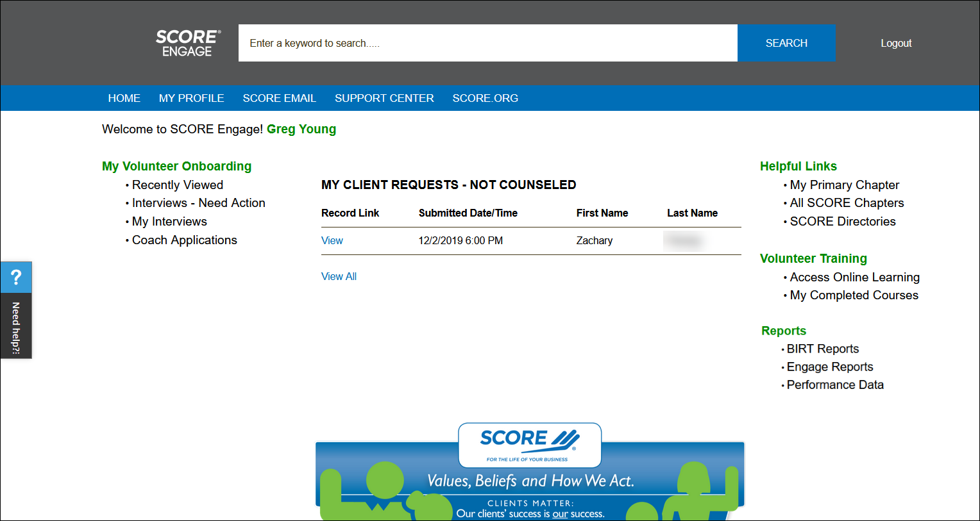Open SUPPORT CENTER menu item
The height and width of the screenshot is (521, 980).
coord(384,98)
